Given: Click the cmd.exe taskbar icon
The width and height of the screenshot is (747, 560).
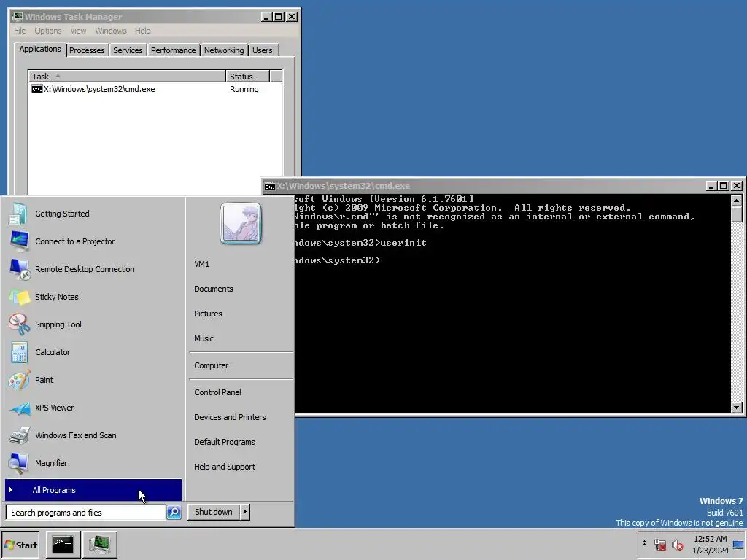Looking at the screenshot, I should pyautogui.click(x=63, y=544).
